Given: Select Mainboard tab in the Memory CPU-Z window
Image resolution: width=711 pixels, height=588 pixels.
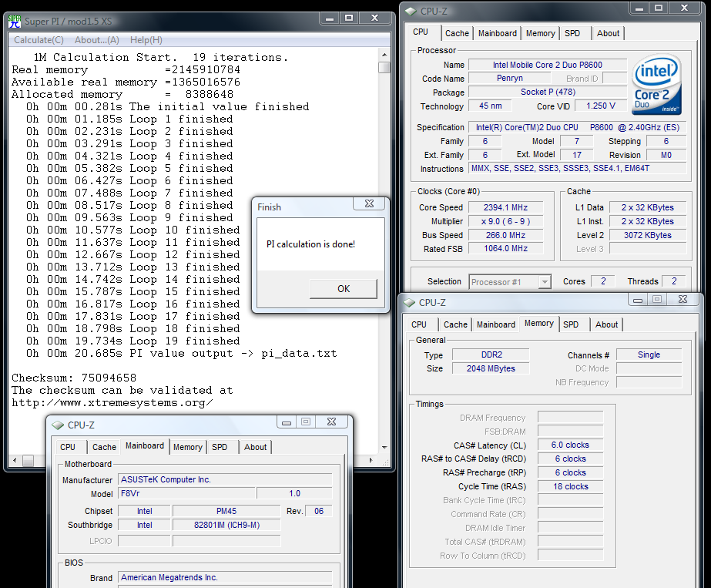Looking at the screenshot, I should [x=495, y=324].
